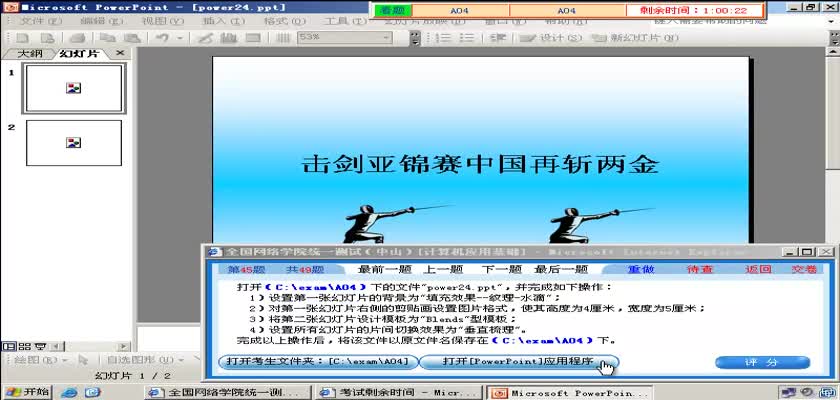Screen dimensions: 840x400
Task: Go to 最后一题 (last question)
Action: [560, 269]
